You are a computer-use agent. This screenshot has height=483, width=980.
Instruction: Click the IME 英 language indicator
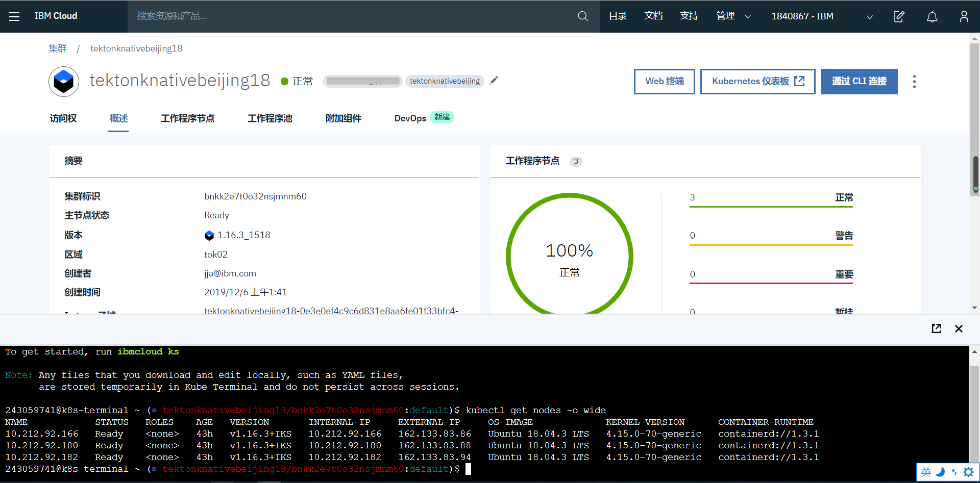pyautogui.click(x=926, y=472)
